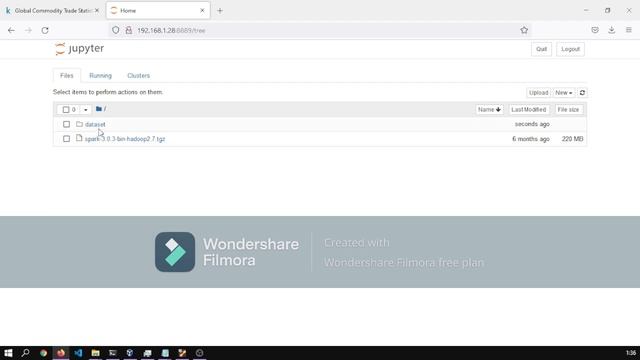Open a new browser tab

[220, 11]
